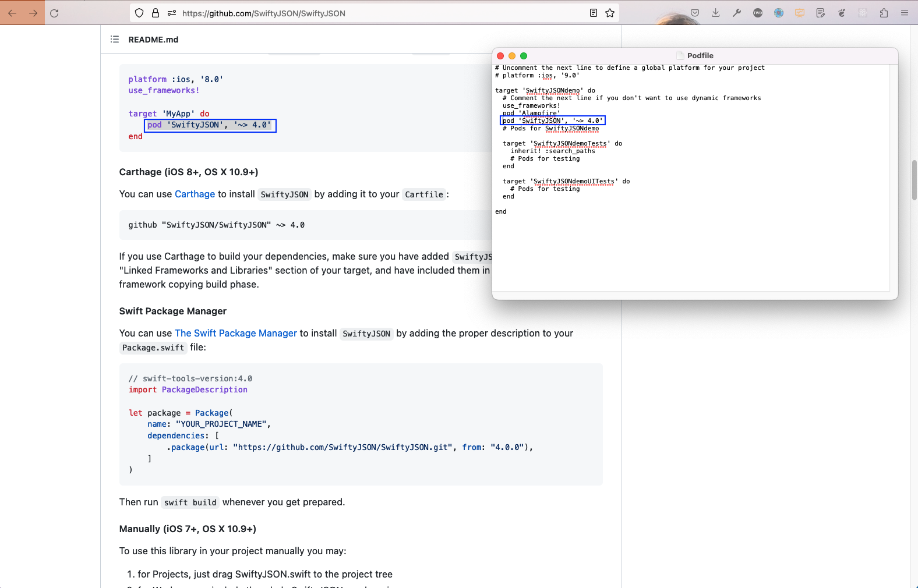This screenshot has width=918, height=588.
Task: Click the 'swift build' inline code
Action: [x=190, y=502]
